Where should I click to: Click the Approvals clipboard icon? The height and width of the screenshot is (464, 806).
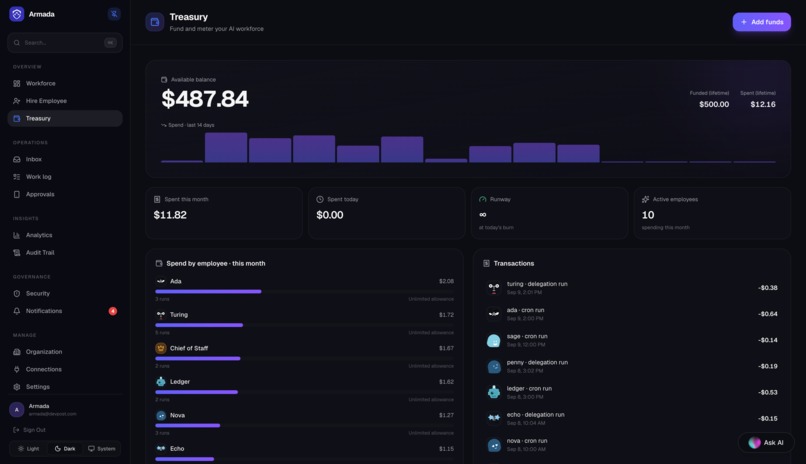pyautogui.click(x=16, y=194)
